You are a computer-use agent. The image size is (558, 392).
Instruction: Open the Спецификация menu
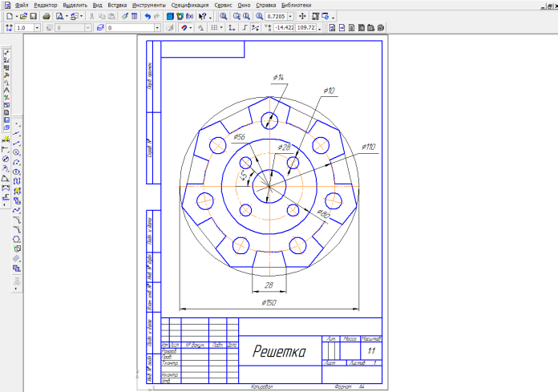pos(188,5)
